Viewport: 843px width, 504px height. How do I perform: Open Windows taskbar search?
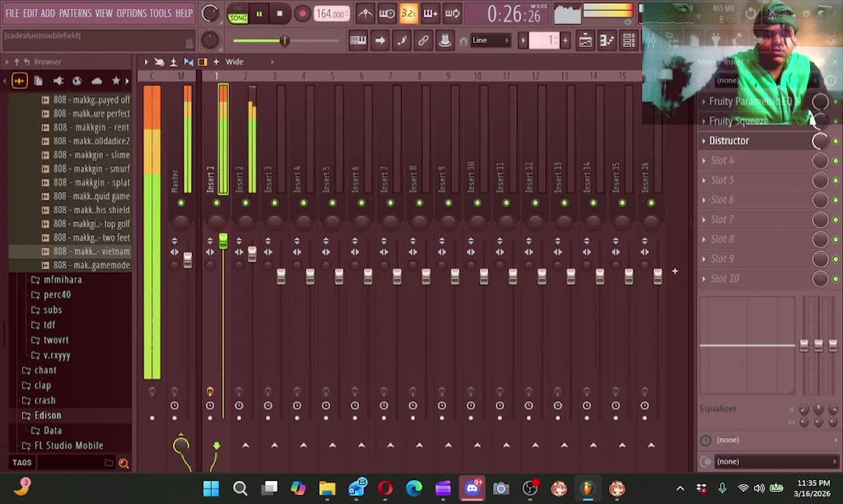coord(240,489)
